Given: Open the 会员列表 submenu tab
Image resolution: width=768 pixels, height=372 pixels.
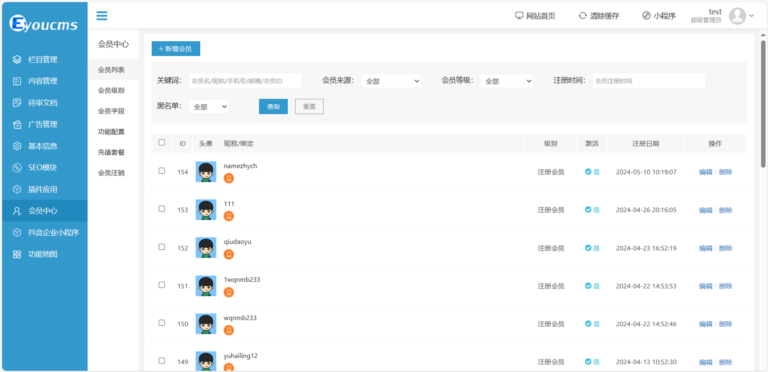Looking at the screenshot, I should point(114,70).
